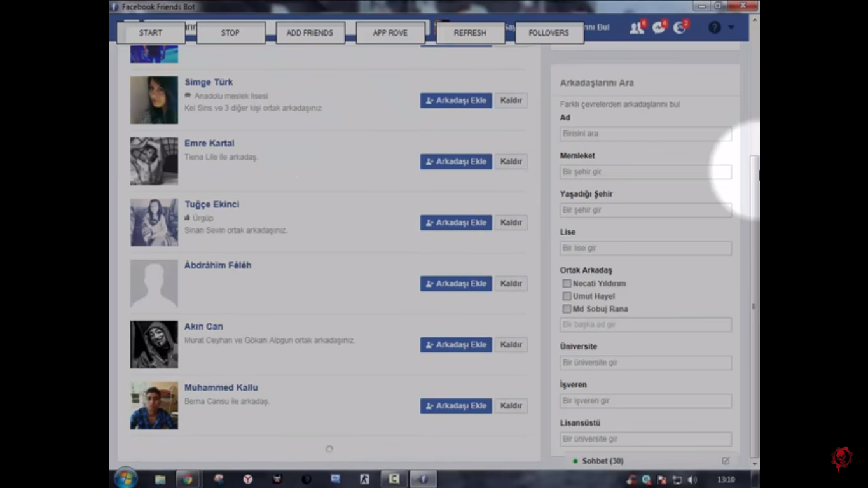
Task: Open Yandex browser from the taskbar
Action: pyautogui.click(x=247, y=479)
